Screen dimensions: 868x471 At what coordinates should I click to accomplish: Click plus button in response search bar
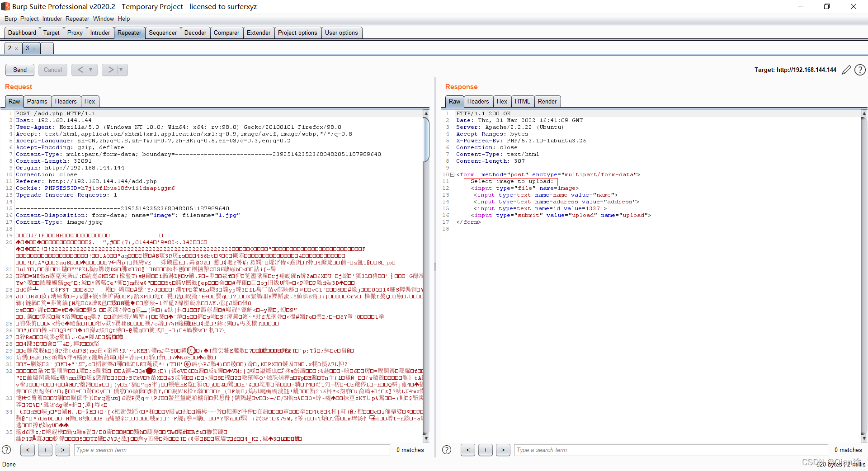(x=486, y=450)
